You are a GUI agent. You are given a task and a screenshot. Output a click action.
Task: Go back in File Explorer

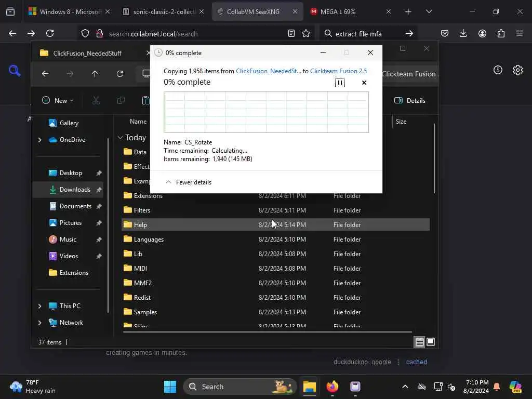(45, 74)
